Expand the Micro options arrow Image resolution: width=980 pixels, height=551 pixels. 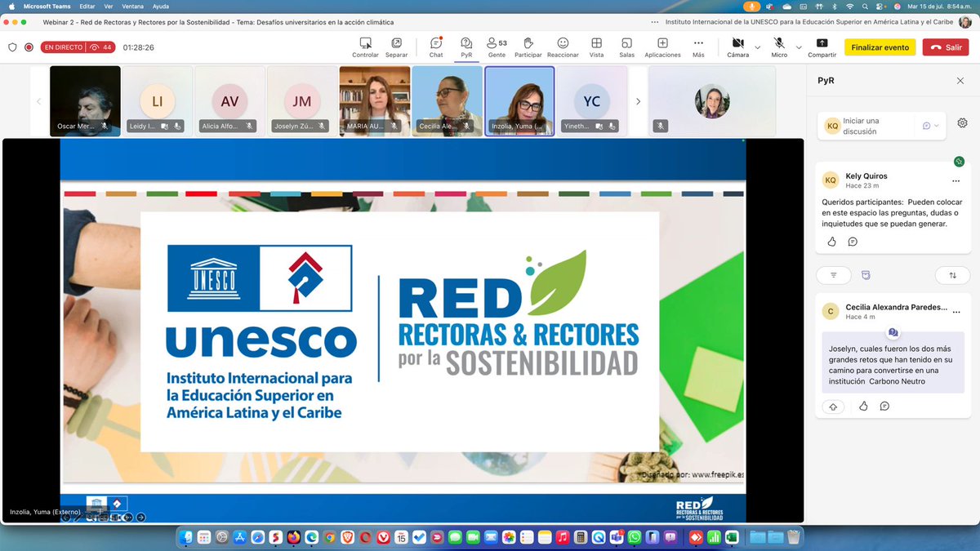coord(797,47)
